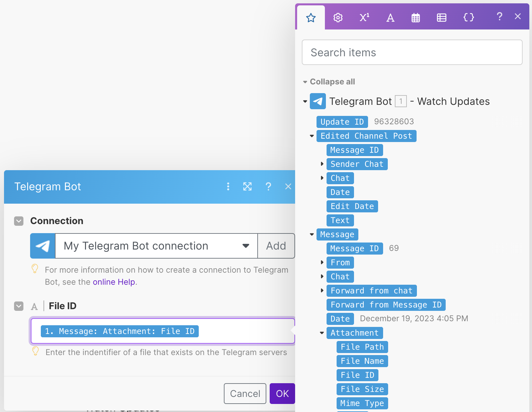This screenshot has width=532, height=412.
Task: Select the File Path pill
Action: click(362, 347)
